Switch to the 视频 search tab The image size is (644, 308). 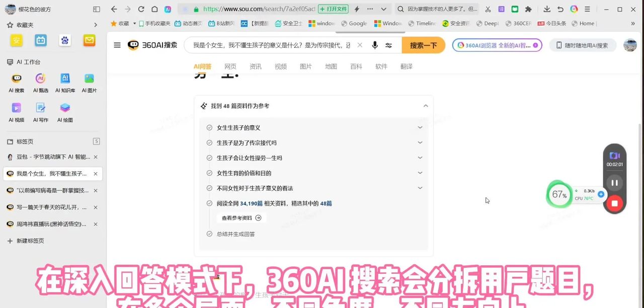(x=281, y=66)
